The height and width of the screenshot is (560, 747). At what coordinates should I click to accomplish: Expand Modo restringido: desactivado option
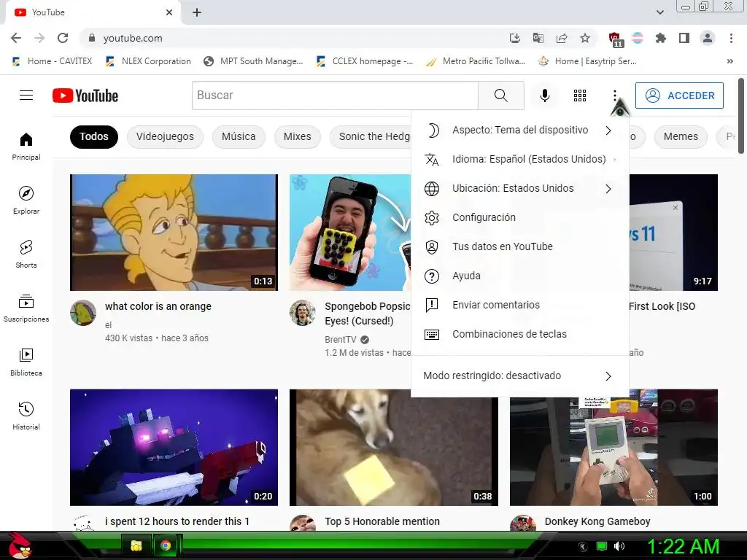[519, 376]
